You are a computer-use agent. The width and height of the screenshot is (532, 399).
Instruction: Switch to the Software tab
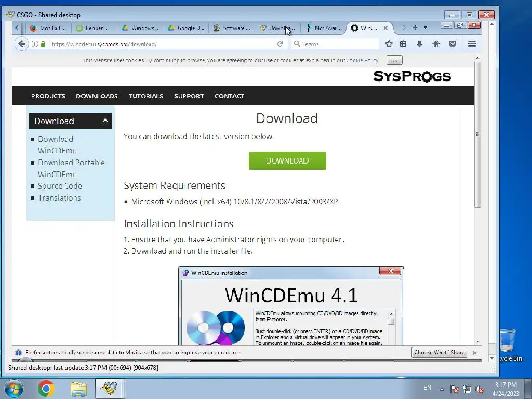click(x=231, y=28)
